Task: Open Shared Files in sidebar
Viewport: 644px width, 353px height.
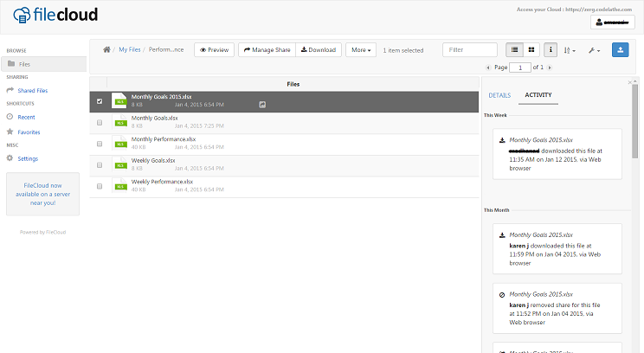Action: pyautogui.click(x=32, y=91)
